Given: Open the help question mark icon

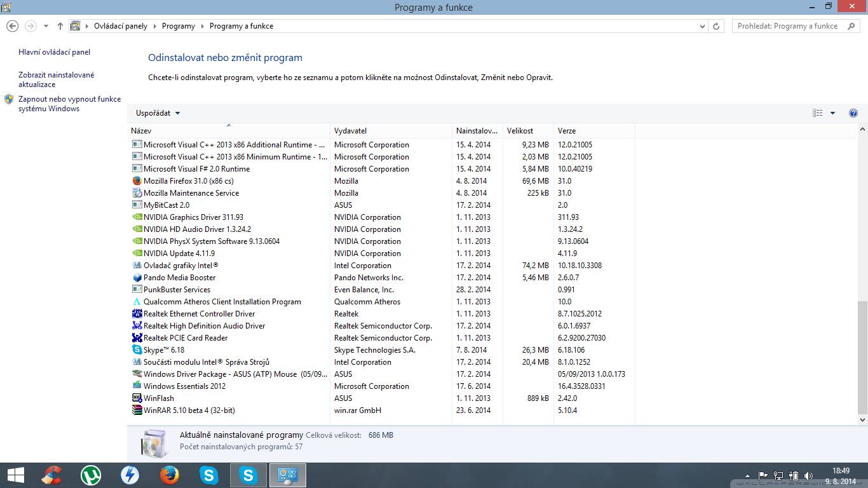Looking at the screenshot, I should click(853, 113).
